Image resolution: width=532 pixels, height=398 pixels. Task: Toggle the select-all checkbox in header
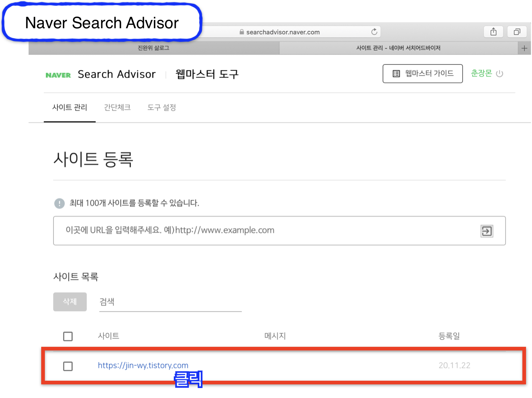(68, 336)
